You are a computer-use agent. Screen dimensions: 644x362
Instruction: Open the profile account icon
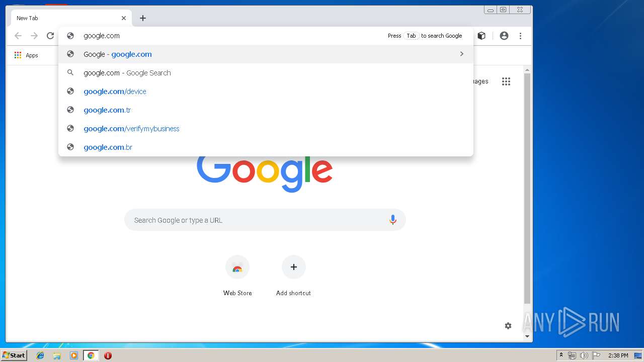click(504, 36)
